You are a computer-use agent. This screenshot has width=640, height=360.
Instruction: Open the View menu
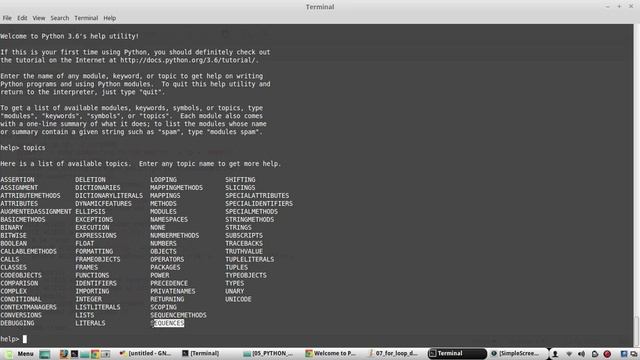point(39,18)
